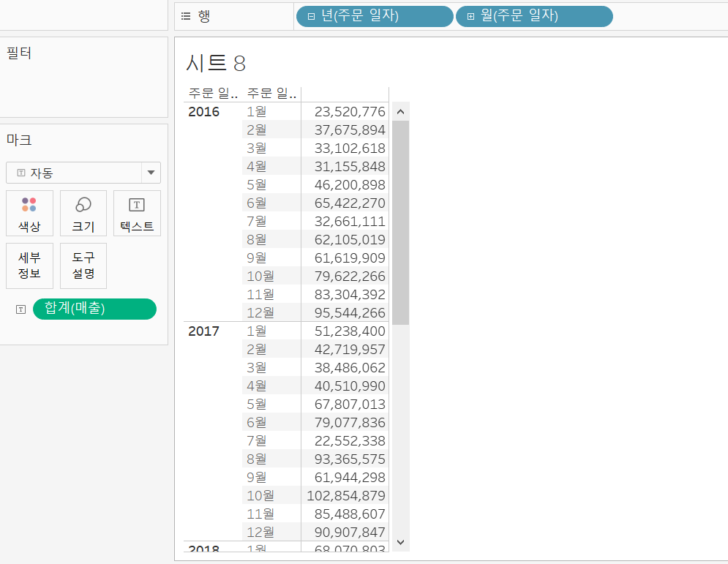This screenshot has width=728, height=564.
Task: Click the 마크 (Marks) card label
Action: [x=19, y=140]
